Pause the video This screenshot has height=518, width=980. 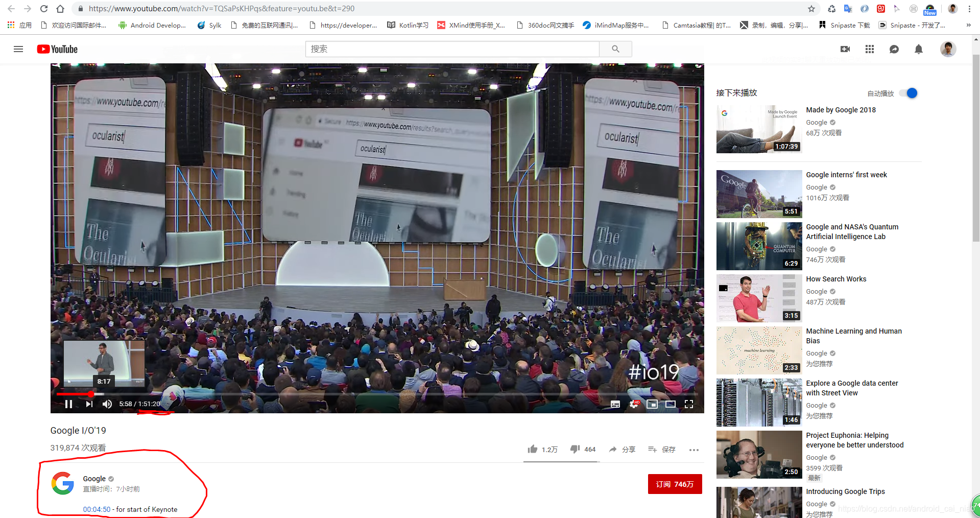[68, 404]
